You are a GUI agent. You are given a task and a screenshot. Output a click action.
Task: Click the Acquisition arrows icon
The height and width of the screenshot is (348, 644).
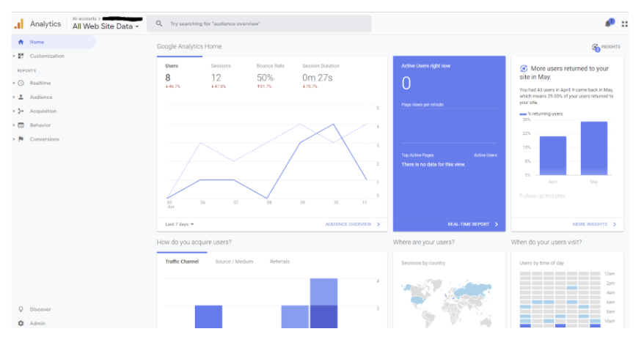tap(21, 111)
